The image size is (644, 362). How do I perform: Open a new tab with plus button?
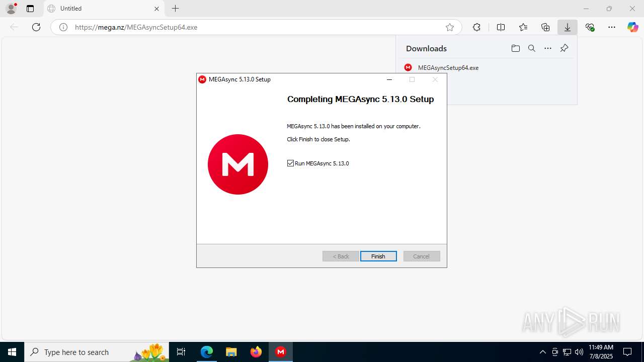pos(175,9)
